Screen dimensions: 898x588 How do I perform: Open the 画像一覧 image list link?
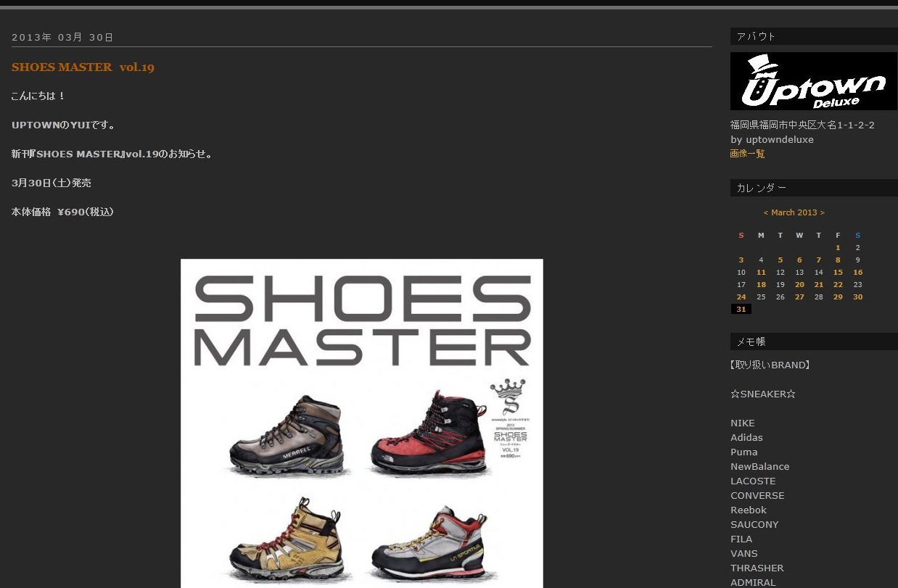tap(747, 154)
